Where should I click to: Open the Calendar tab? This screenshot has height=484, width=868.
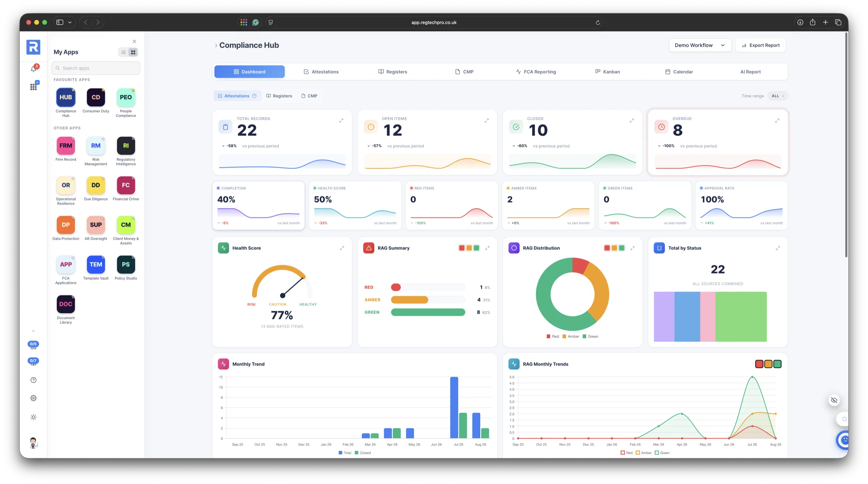(x=679, y=72)
